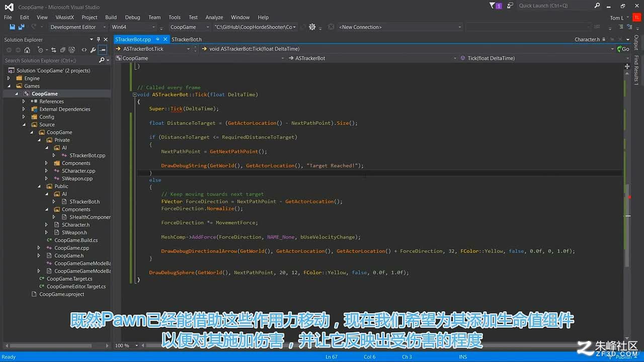Image resolution: width=644 pixels, height=362 pixels.
Task: Click the Tom L account name
Action: [616, 18]
